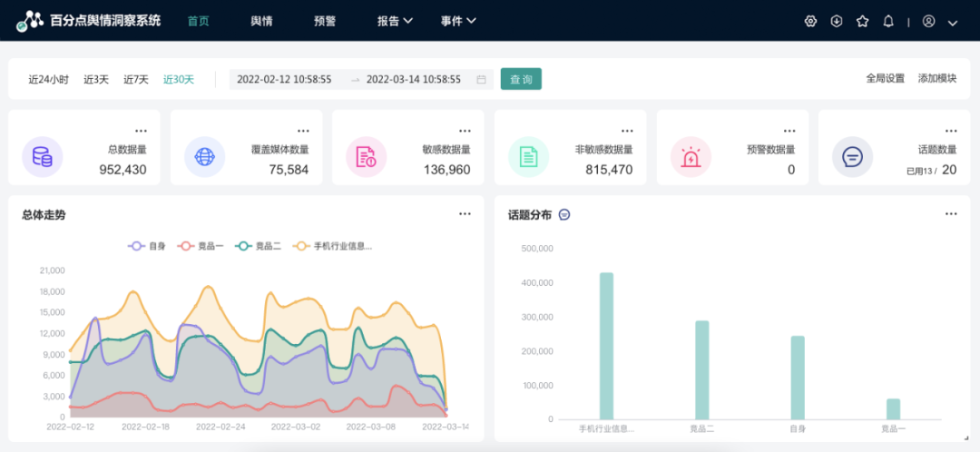Image resolution: width=980 pixels, height=452 pixels.
Task: Click the user profile avatar icon
Action: pyautogui.click(x=928, y=21)
